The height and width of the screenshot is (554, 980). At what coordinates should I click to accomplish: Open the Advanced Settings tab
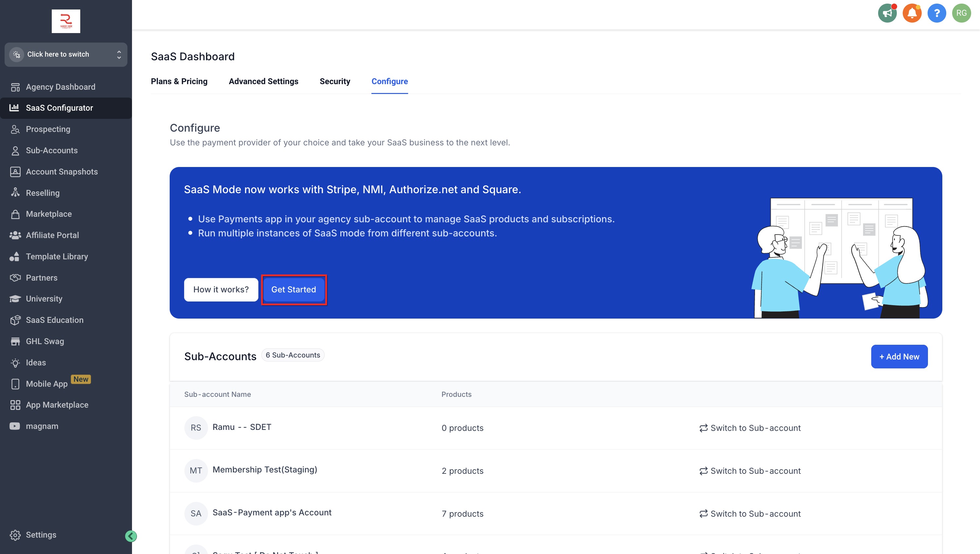tap(263, 82)
